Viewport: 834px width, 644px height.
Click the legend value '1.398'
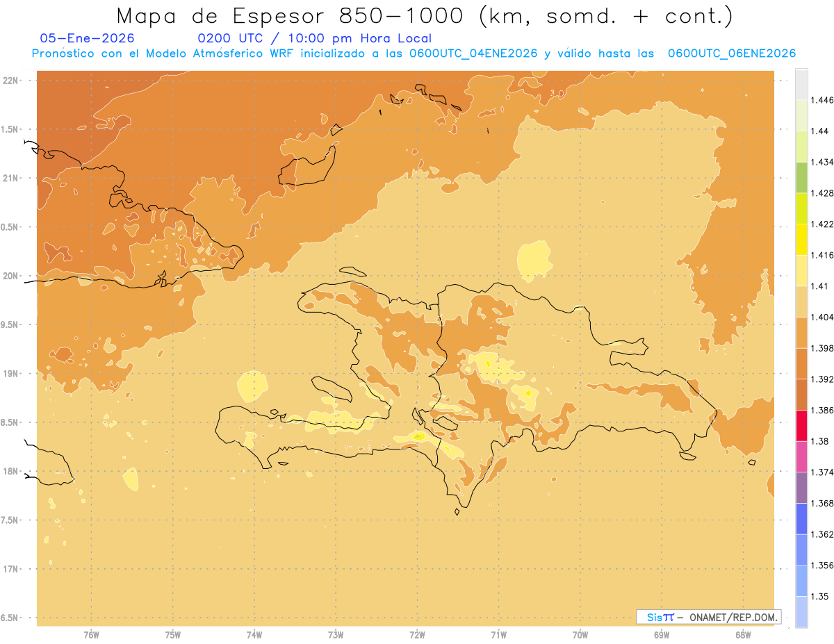coord(823,348)
